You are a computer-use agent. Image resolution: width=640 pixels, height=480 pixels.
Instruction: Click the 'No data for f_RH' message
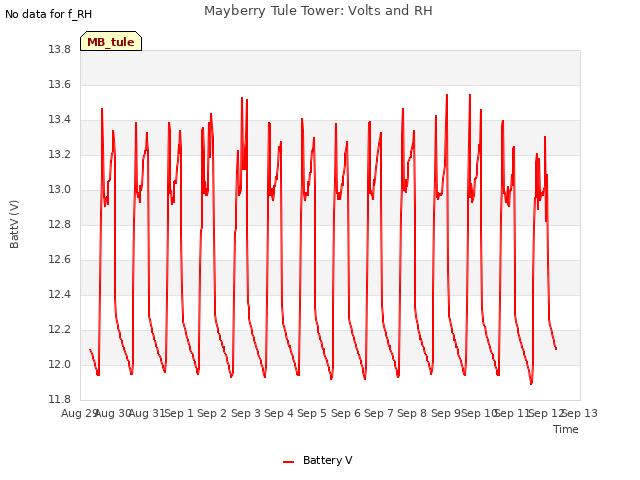point(49,14)
